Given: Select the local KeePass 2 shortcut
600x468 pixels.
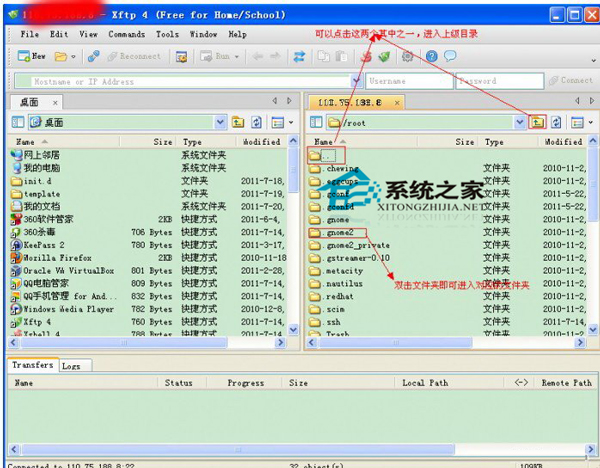Looking at the screenshot, I should tap(38, 245).
